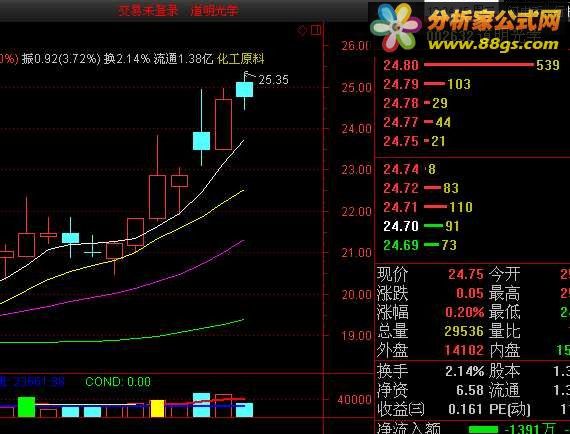Viewport: 570px width, 434px height.
Task: Click the 最低 label
Action: pyautogui.click(x=505, y=312)
